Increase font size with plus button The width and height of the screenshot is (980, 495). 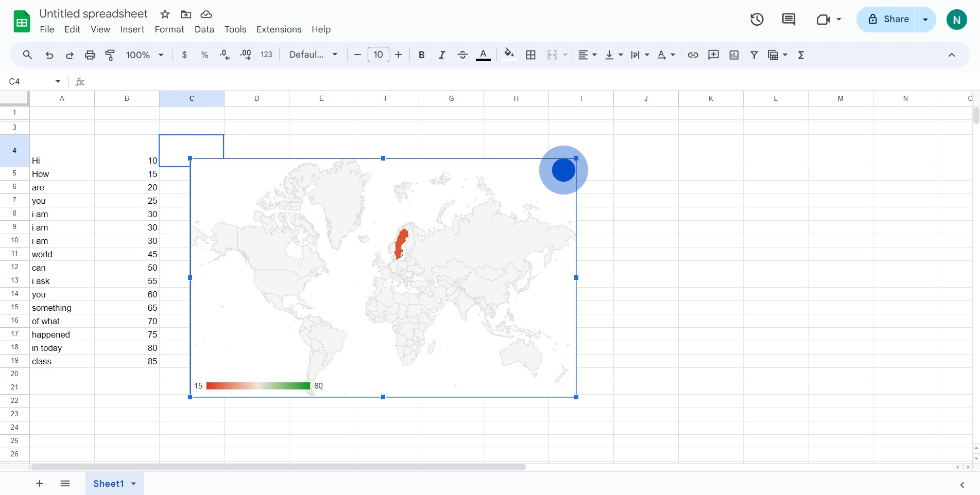[399, 55]
